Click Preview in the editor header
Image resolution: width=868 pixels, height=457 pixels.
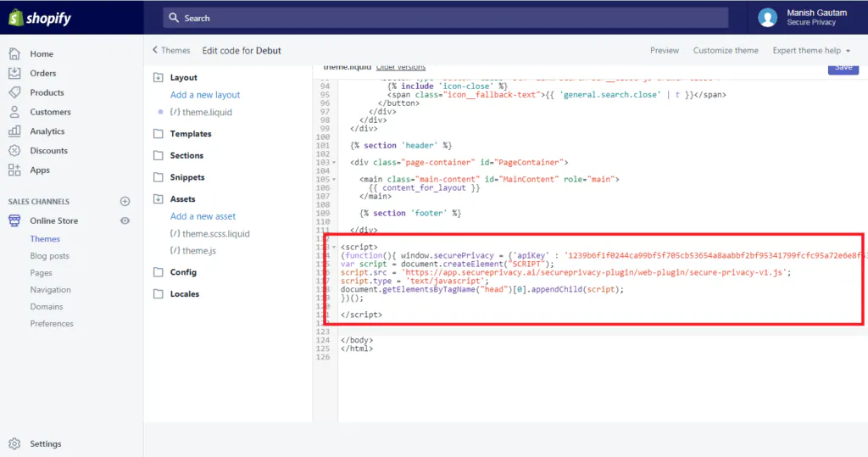665,50
